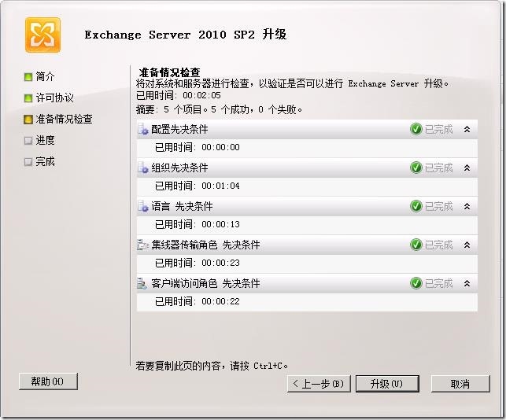506x420 pixels.
Task: Click the total elapsed time 00:02:05
Action: coord(179,95)
